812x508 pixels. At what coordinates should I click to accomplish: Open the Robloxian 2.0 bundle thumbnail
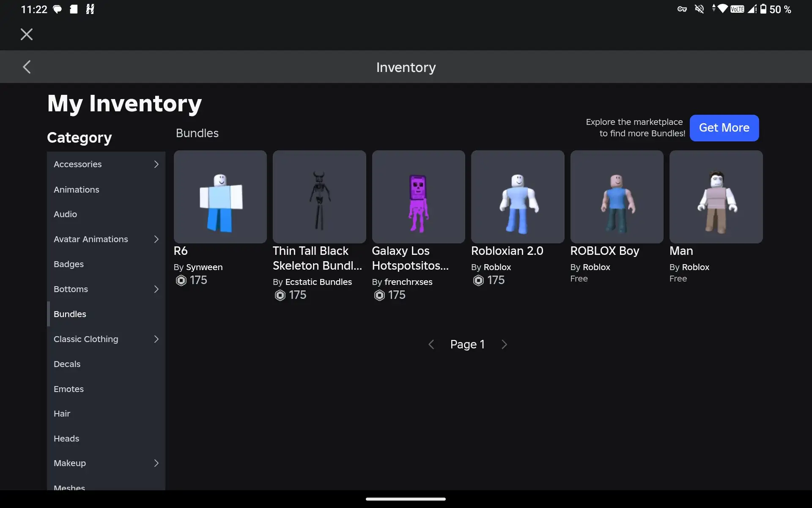[x=518, y=197]
